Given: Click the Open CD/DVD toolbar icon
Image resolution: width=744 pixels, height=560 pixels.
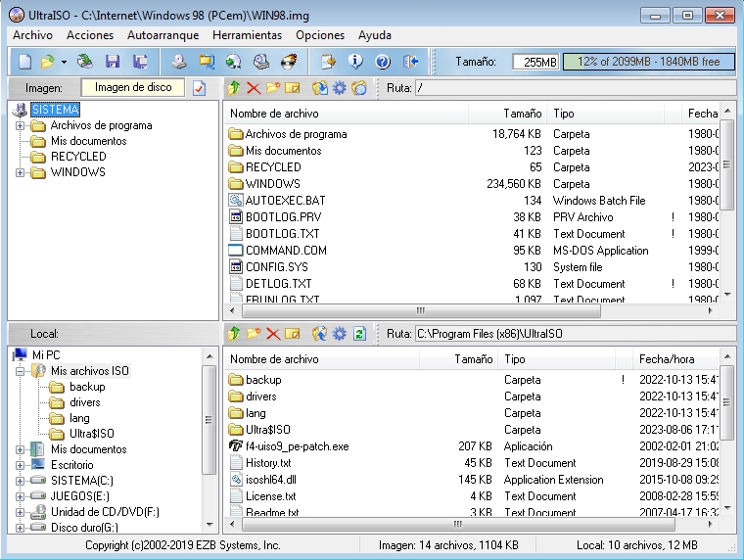Looking at the screenshot, I should 85,62.
